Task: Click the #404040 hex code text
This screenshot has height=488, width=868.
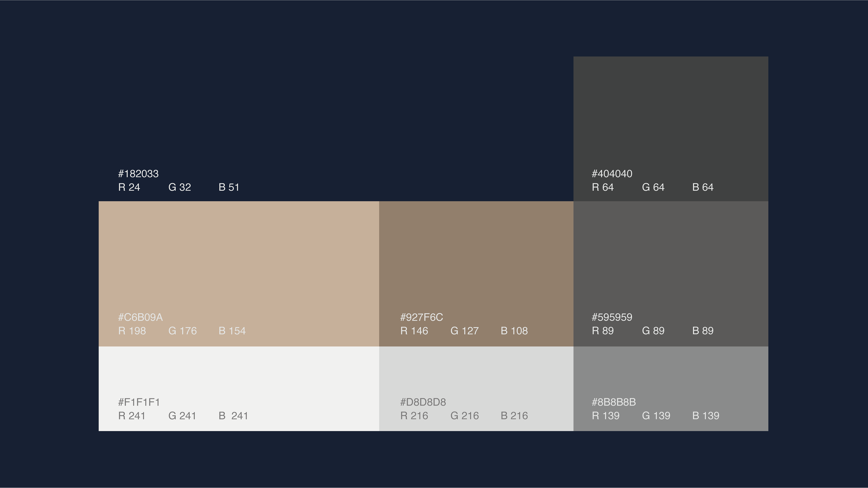Action: click(612, 174)
